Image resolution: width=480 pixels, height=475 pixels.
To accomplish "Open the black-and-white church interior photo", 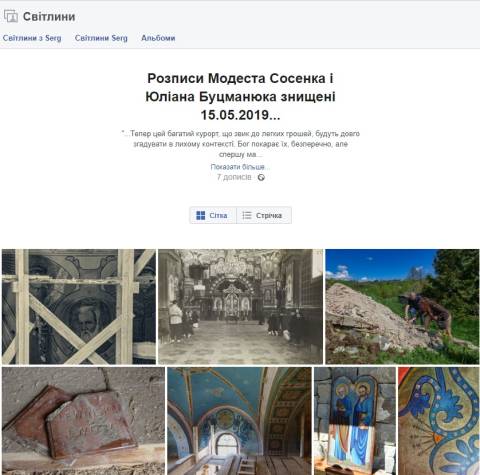I will [x=240, y=307].
